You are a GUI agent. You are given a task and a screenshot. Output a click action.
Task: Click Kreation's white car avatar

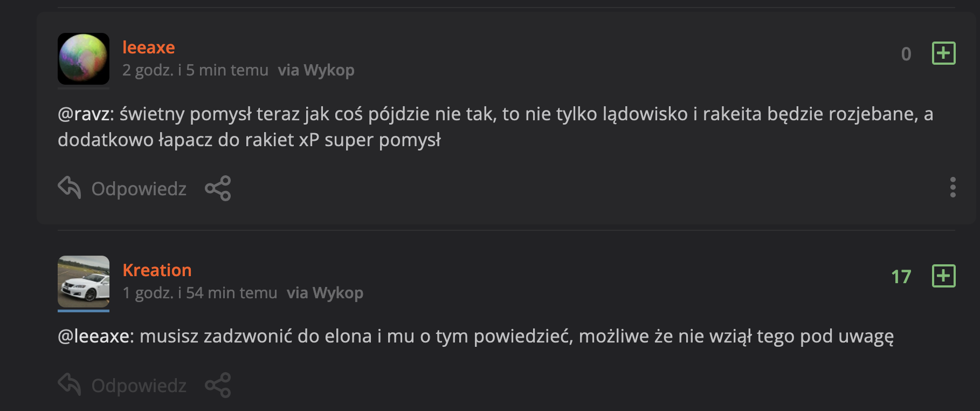coord(84,282)
